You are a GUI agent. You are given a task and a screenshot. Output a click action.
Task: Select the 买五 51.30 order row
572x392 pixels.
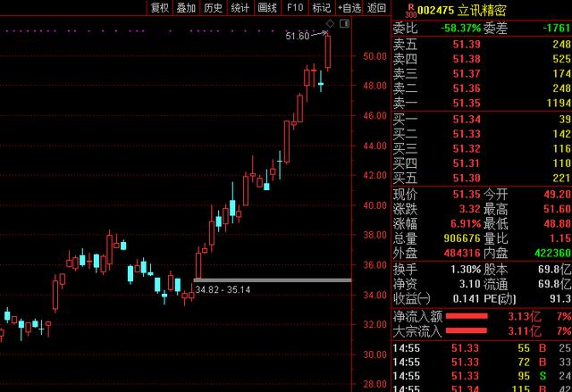(x=482, y=179)
